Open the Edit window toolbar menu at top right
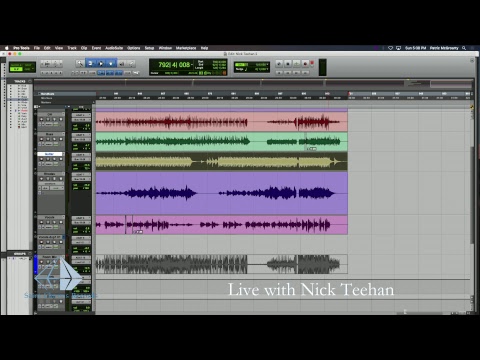The height and width of the screenshot is (360, 480). click(x=472, y=61)
